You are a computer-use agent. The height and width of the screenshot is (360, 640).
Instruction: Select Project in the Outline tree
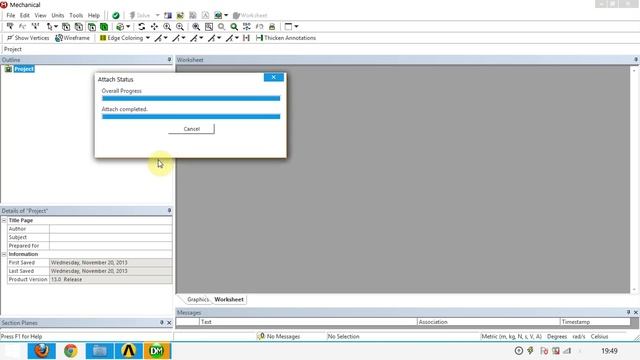coord(24,69)
